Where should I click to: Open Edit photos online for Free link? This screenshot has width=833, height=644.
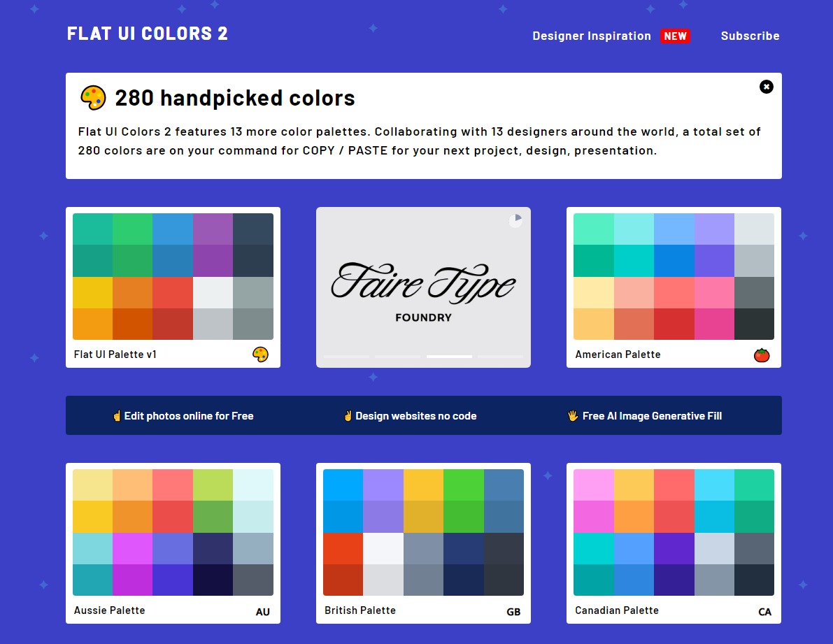183,416
